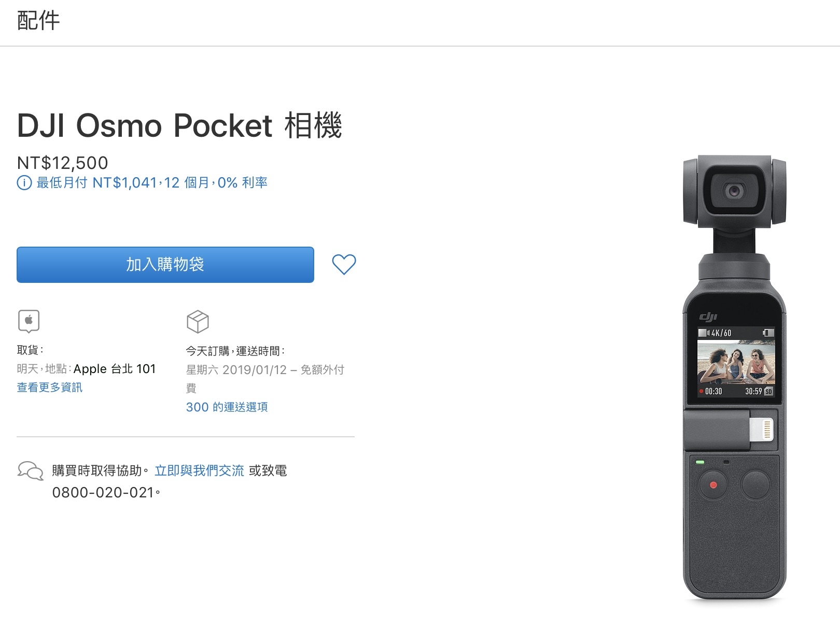Open monthly payment link NT$1,041 financing
Screen dimensions: 840x629
pyautogui.click(x=152, y=183)
